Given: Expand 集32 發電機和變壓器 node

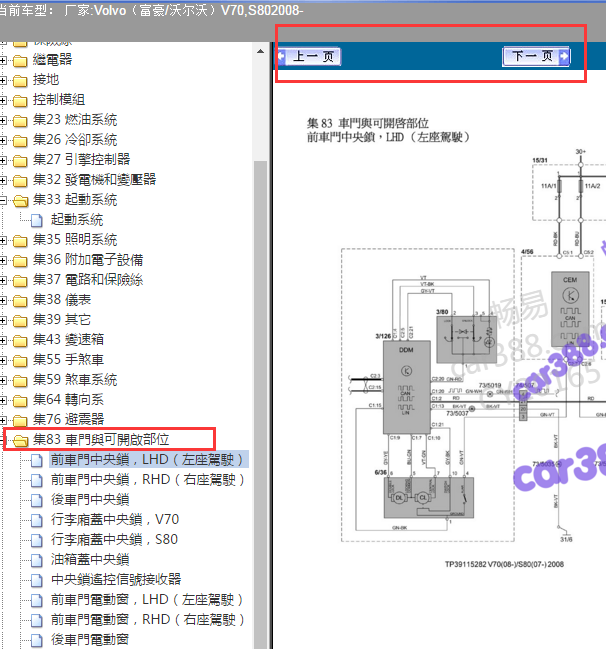Looking at the screenshot, I should (x=2, y=180).
